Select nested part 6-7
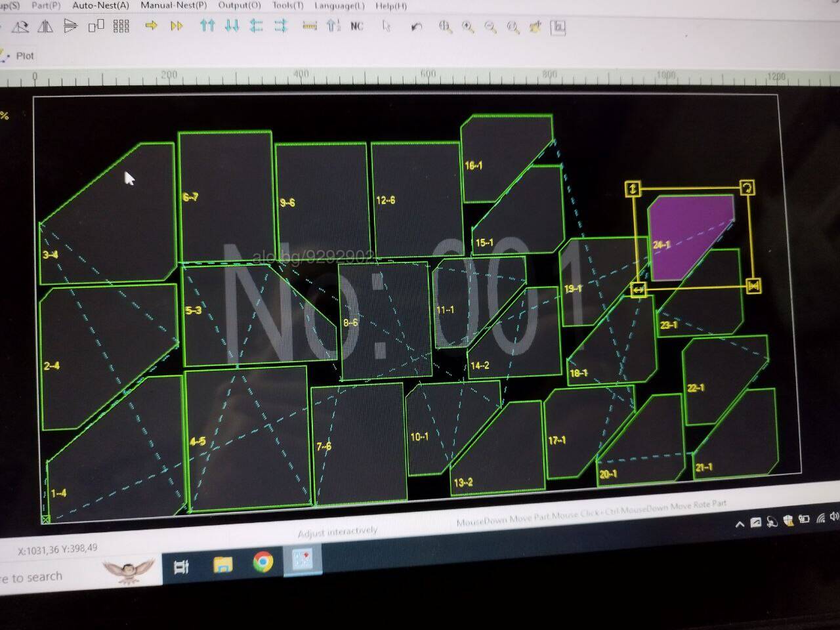The height and width of the screenshot is (630, 840). [225, 197]
